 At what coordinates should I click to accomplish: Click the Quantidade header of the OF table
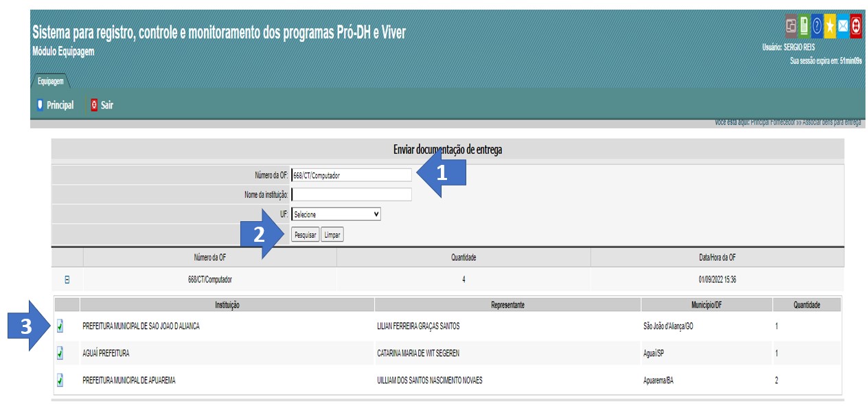click(x=464, y=258)
